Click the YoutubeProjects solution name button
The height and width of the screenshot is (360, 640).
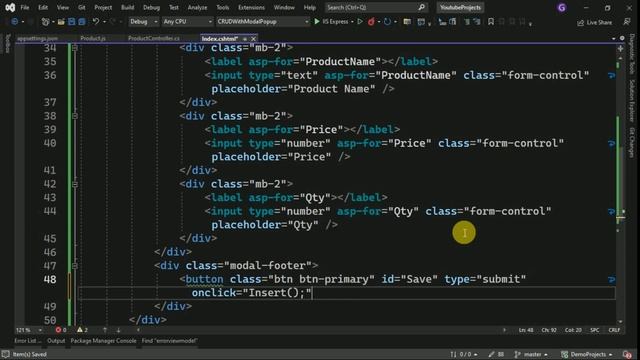460,7
